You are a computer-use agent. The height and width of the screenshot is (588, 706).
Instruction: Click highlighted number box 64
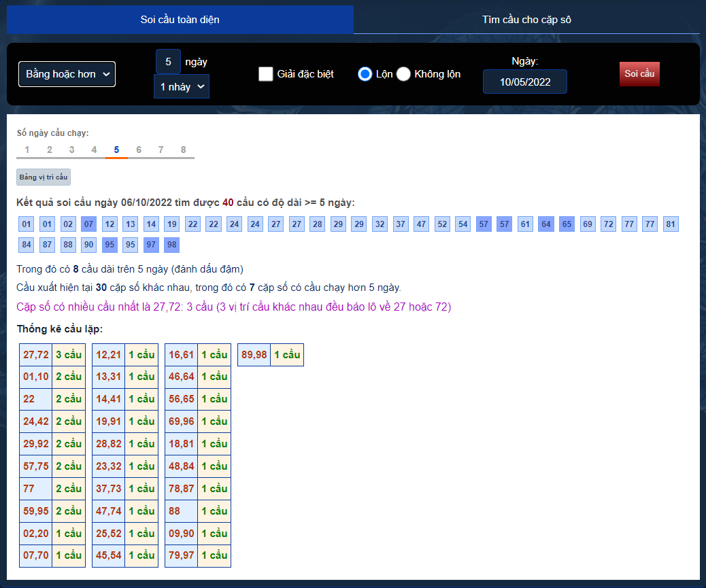[546, 224]
